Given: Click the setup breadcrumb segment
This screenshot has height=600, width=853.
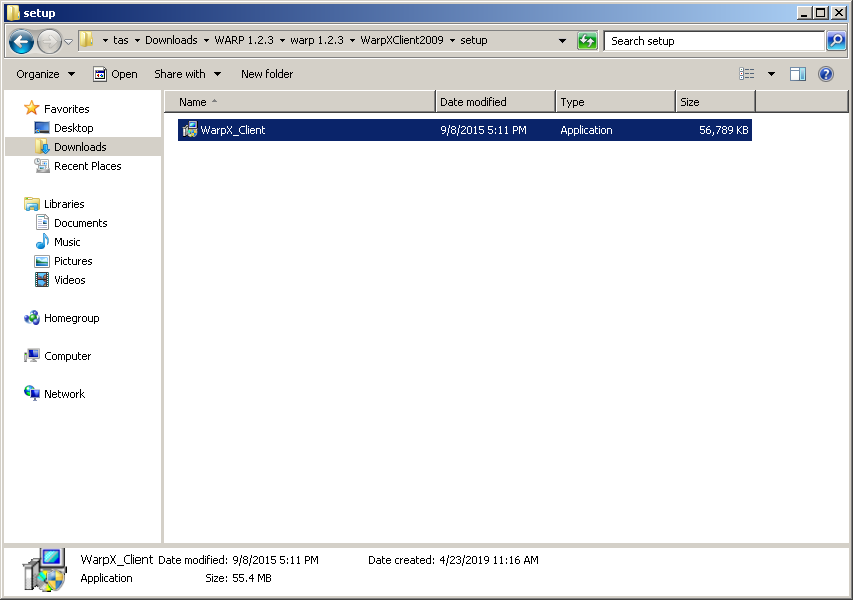Looking at the screenshot, I should (473, 40).
